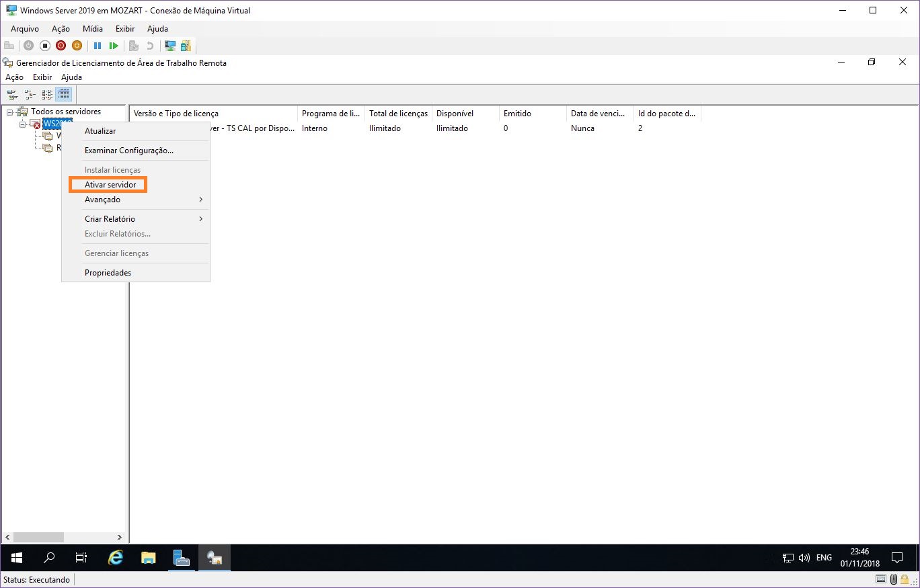Toggle enhanced session with the monitor icon
Viewport: 920px width, 588px height.
(170, 46)
